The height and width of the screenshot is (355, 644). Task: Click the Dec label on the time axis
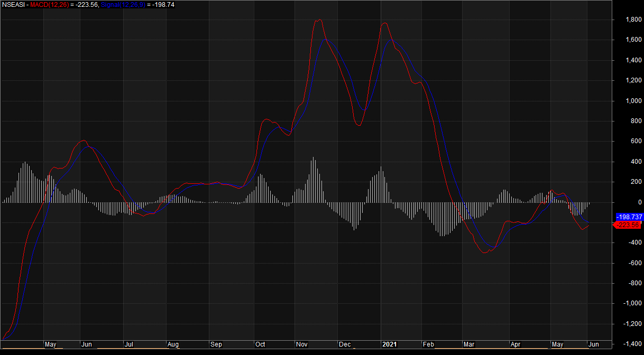pos(345,344)
